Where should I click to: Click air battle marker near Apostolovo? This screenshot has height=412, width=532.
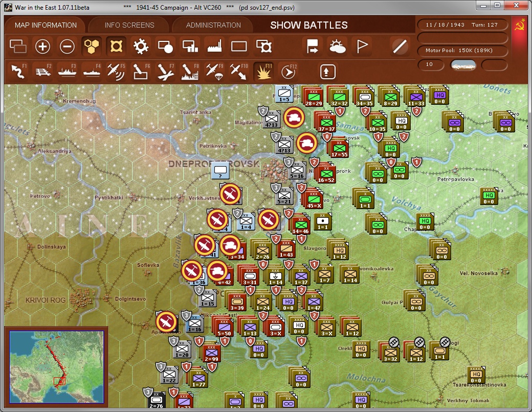tap(166, 322)
